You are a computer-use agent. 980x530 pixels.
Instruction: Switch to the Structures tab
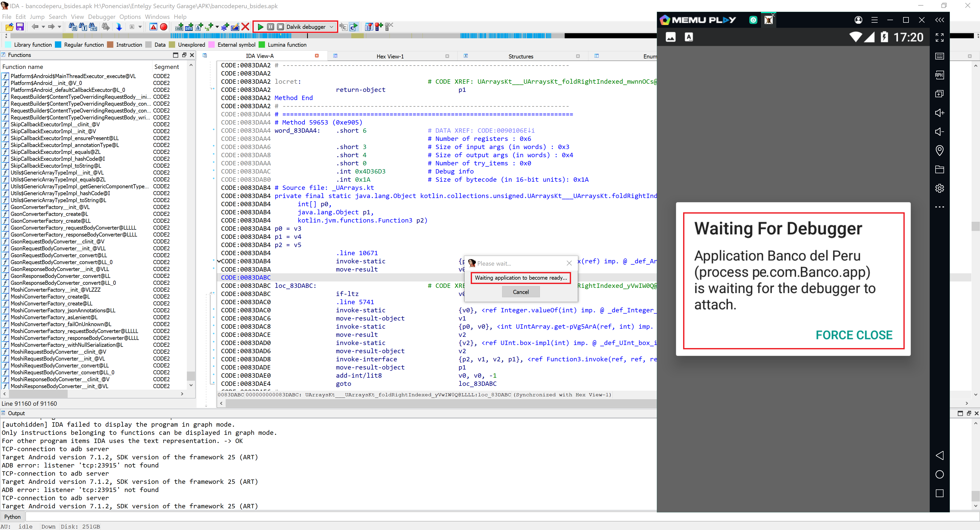[x=521, y=56]
